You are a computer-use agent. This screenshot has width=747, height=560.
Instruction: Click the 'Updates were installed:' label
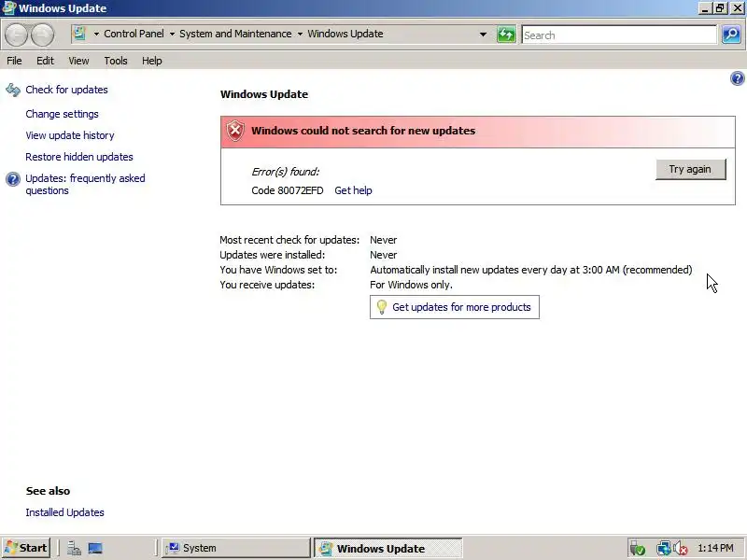click(x=272, y=255)
